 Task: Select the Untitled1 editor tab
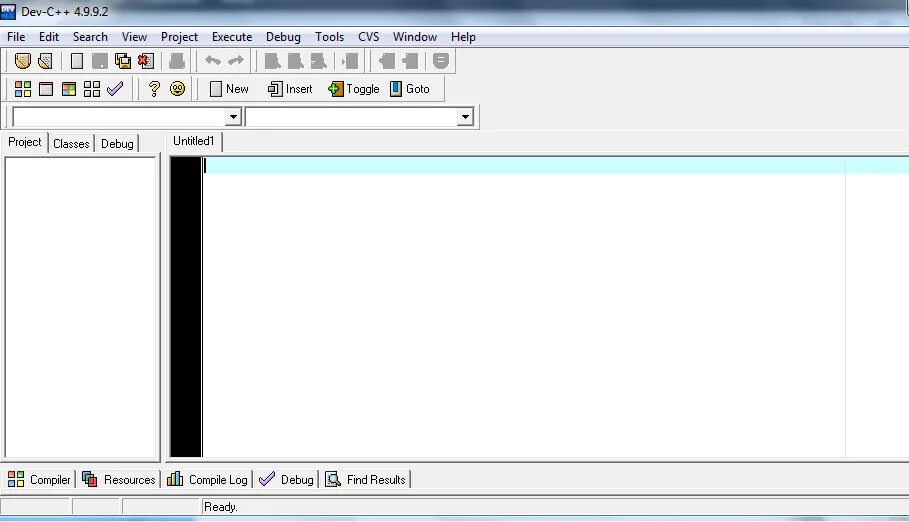[x=194, y=141]
